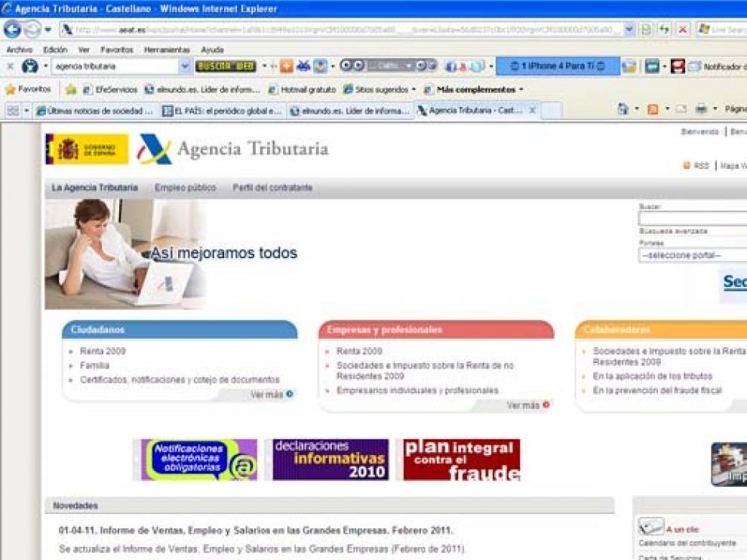This screenshot has height=560, width=747.
Task: Click 'Ver más' in Ciudadanos box
Action: point(272,395)
